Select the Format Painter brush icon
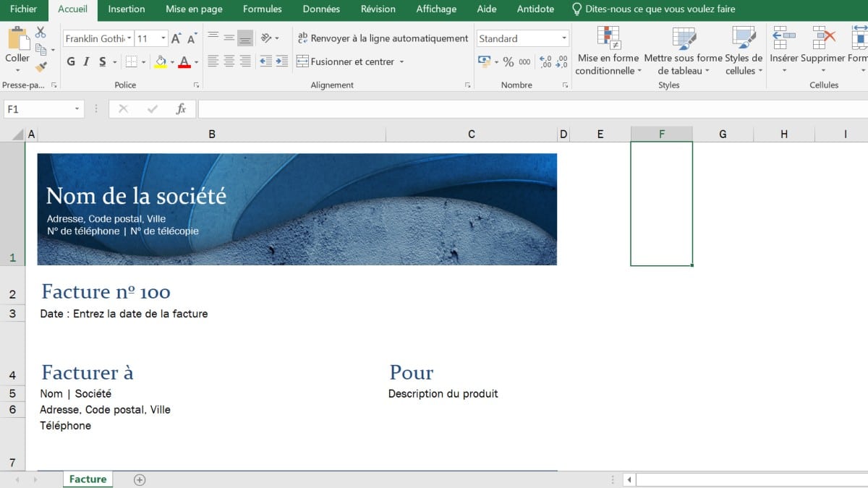The width and height of the screenshot is (868, 488). point(41,67)
